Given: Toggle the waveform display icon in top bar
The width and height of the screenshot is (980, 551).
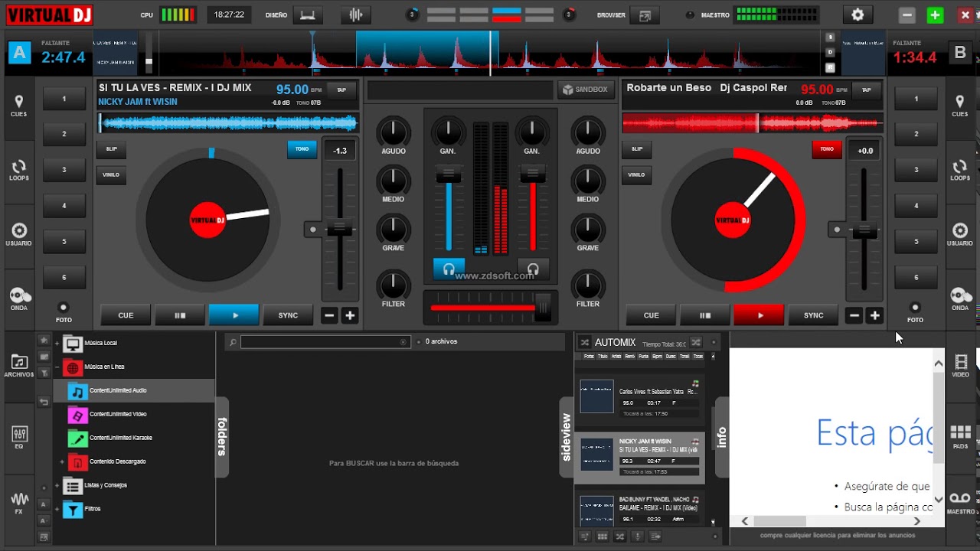Looking at the screenshot, I should 355,15.
